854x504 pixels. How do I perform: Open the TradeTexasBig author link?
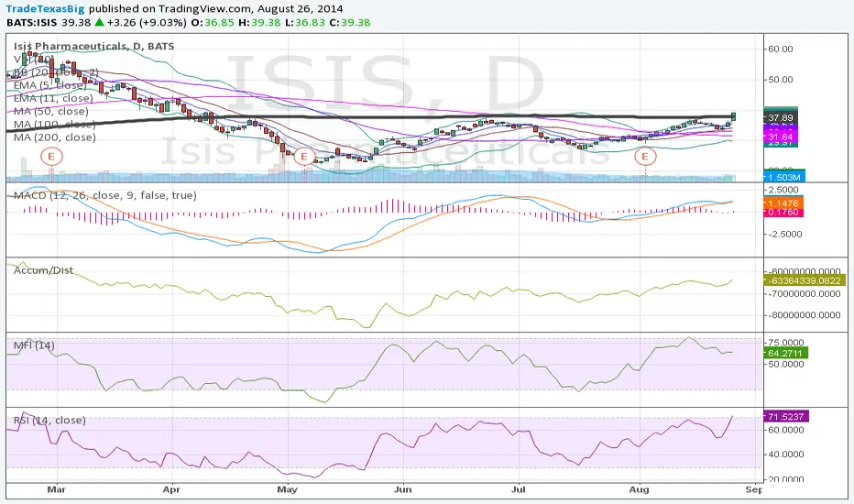45,9
